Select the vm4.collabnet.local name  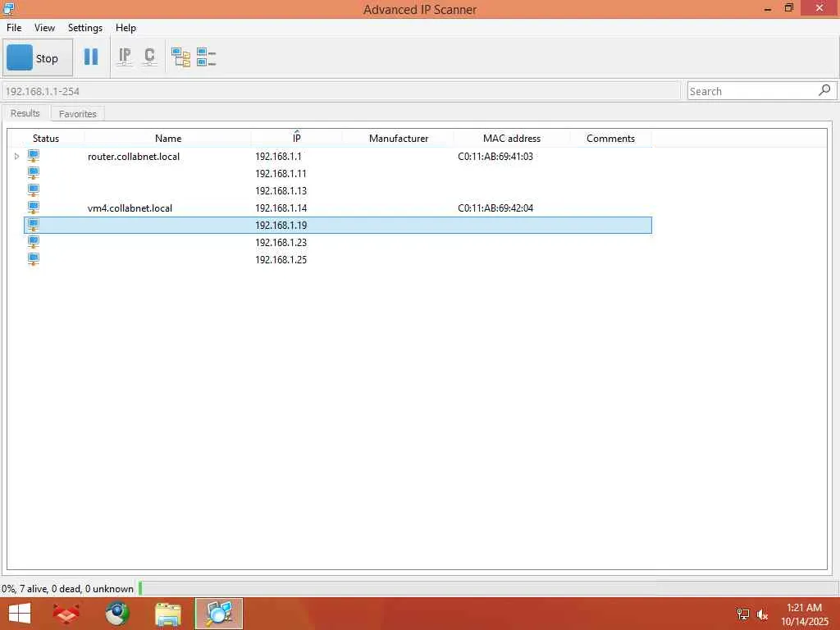pyautogui.click(x=130, y=208)
